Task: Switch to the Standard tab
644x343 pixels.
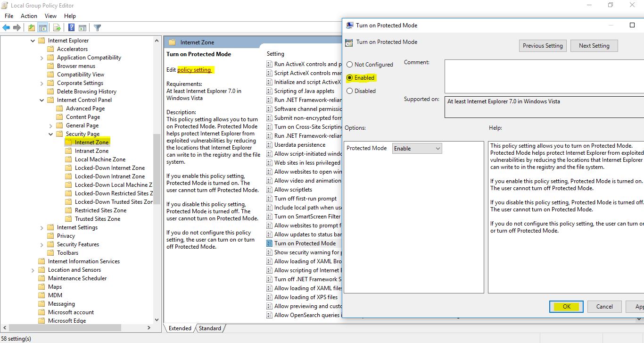Action: point(210,328)
